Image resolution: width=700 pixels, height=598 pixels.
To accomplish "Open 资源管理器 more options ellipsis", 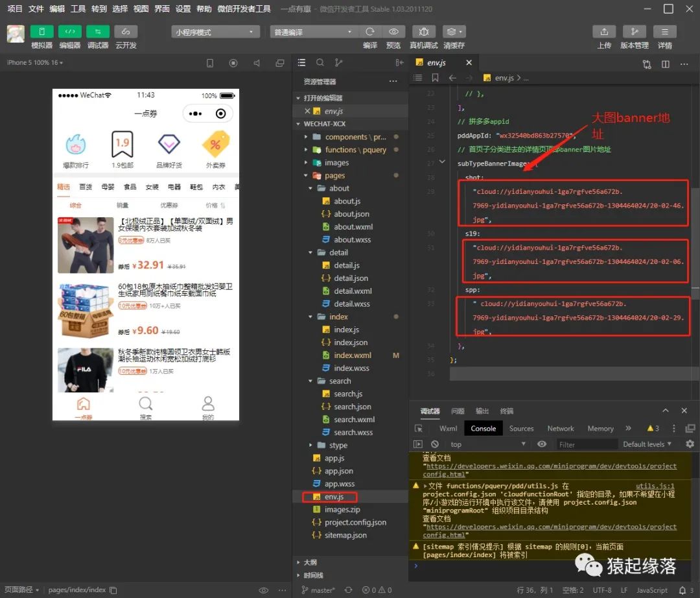I will pos(393,81).
